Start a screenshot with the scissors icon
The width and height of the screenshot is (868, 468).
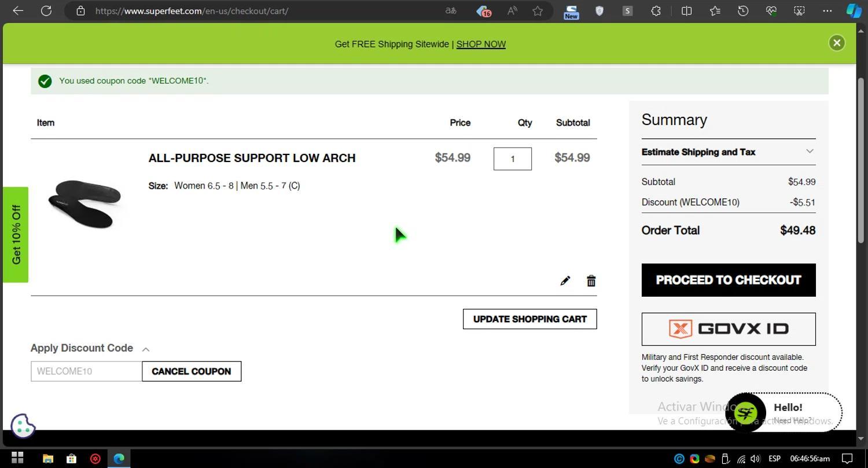coord(799,10)
